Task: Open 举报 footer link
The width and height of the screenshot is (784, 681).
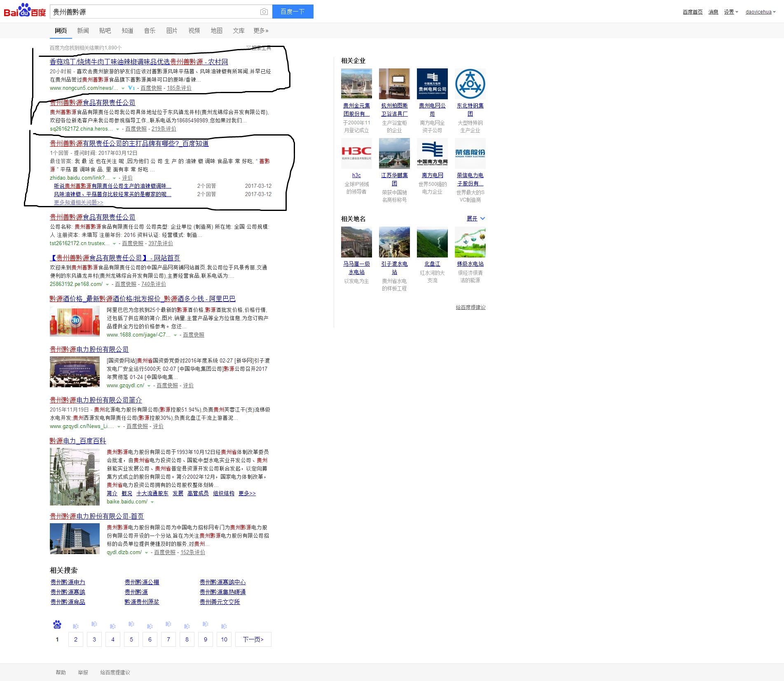Action: [83, 672]
